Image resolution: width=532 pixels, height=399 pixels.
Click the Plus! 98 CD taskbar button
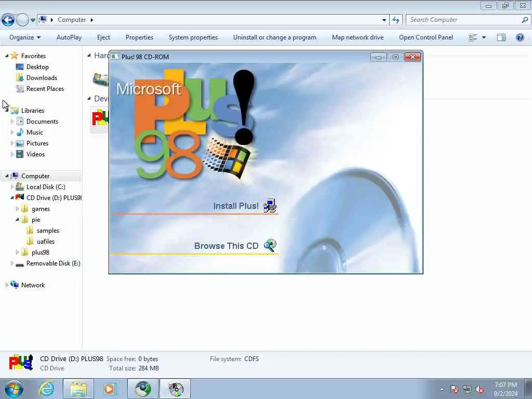(175, 389)
